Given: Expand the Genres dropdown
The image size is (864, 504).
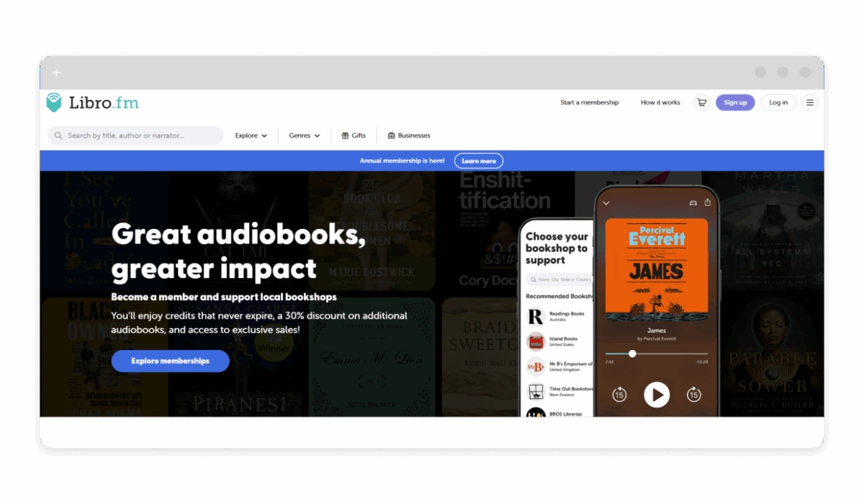Looking at the screenshot, I should [x=305, y=135].
